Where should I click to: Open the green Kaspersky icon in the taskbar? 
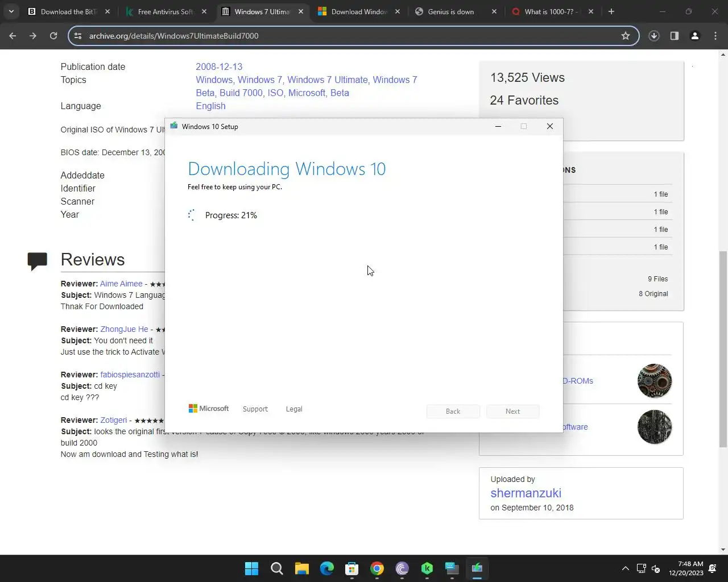point(427,568)
